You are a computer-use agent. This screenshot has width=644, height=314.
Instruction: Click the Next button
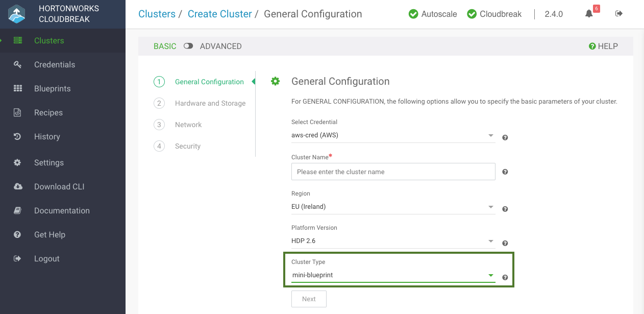pos(309,299)
